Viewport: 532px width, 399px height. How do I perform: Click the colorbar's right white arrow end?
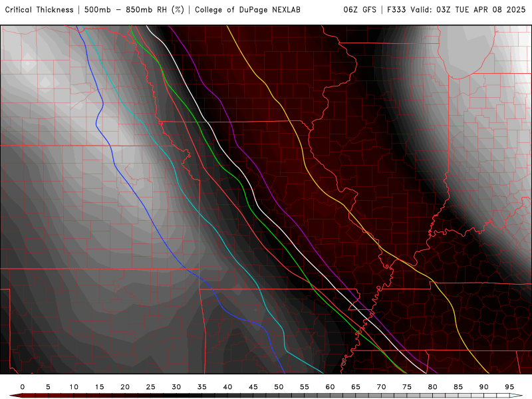(517, 396)
